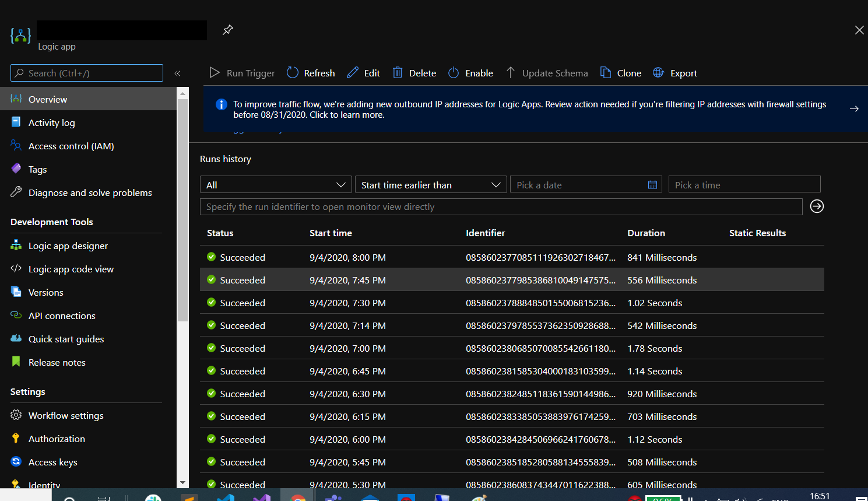
Task: Click the Pick a time field
Action: (x=744, y=185)
